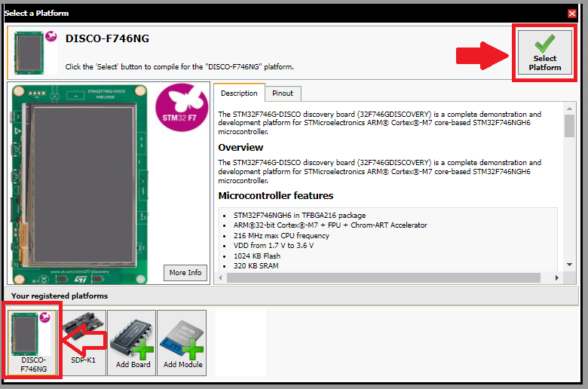Click the Add Board icon
The width and height of the screenshot is (588, 389).
(132, 342)
